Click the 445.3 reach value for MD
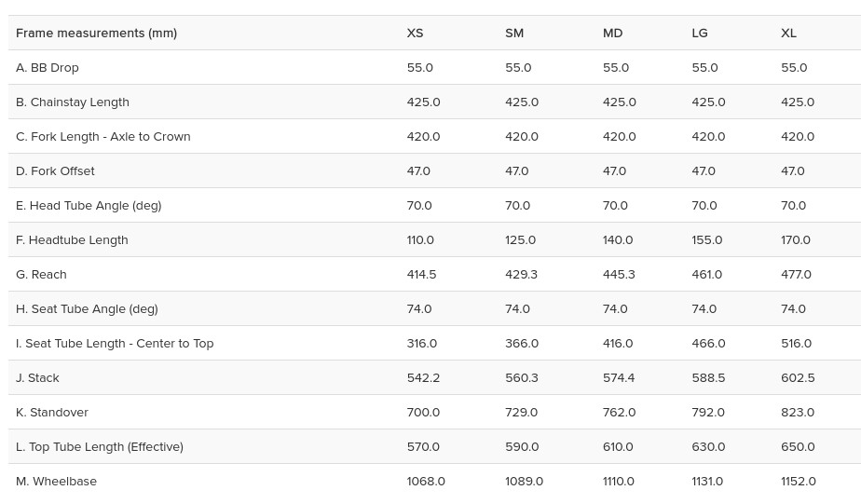Image resolution: width=861 pixels, height=504 pixels. point(619,274)
